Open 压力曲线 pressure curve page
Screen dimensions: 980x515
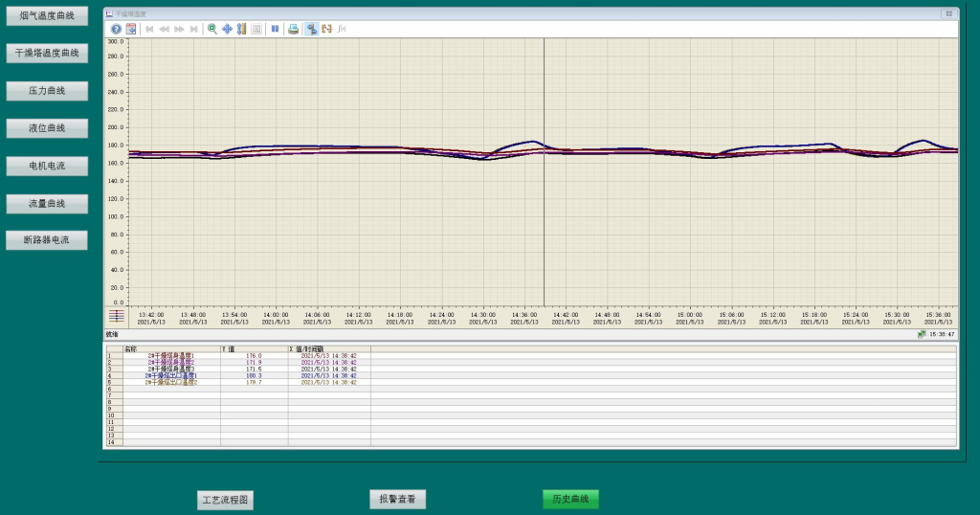point(47,91)
